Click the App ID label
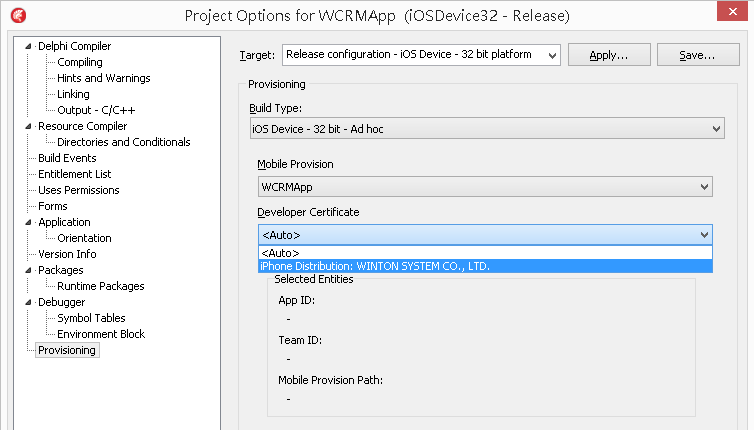 pos(297,300)
